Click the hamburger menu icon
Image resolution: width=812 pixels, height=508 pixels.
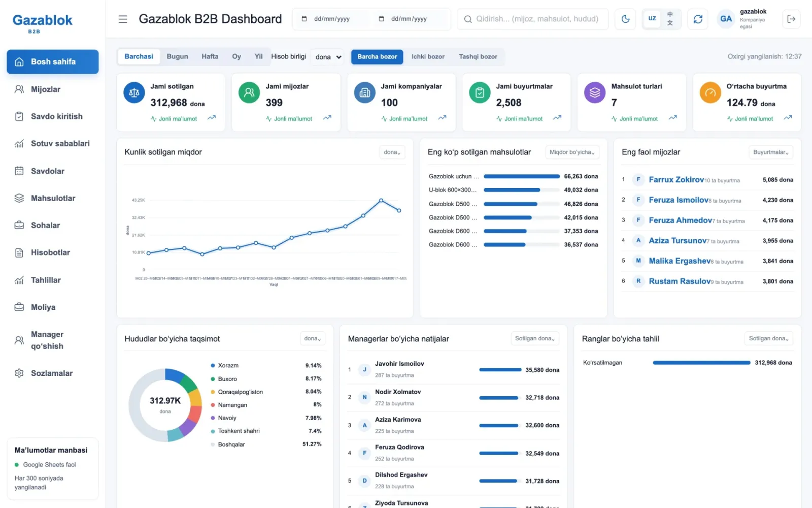[123, 19]
